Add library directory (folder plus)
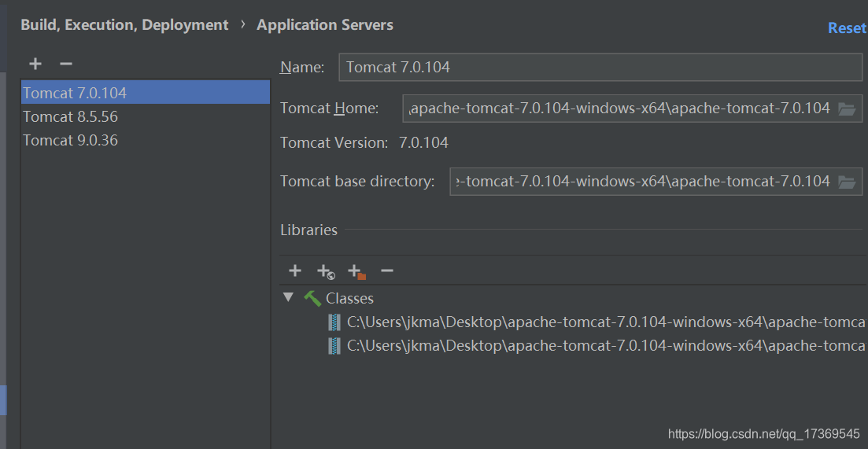This screenshot has height=449, width=868. click(x=356, y=271)
